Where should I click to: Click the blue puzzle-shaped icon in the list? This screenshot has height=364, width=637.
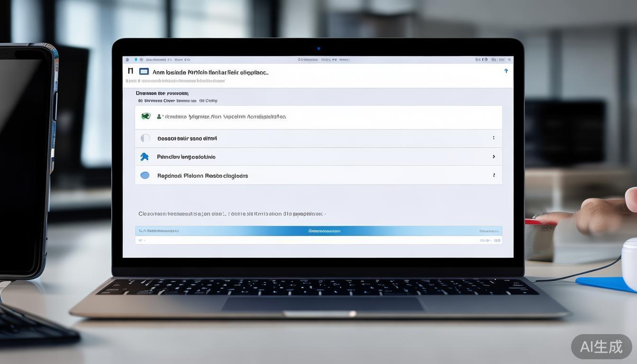click(x=145, y=157)
